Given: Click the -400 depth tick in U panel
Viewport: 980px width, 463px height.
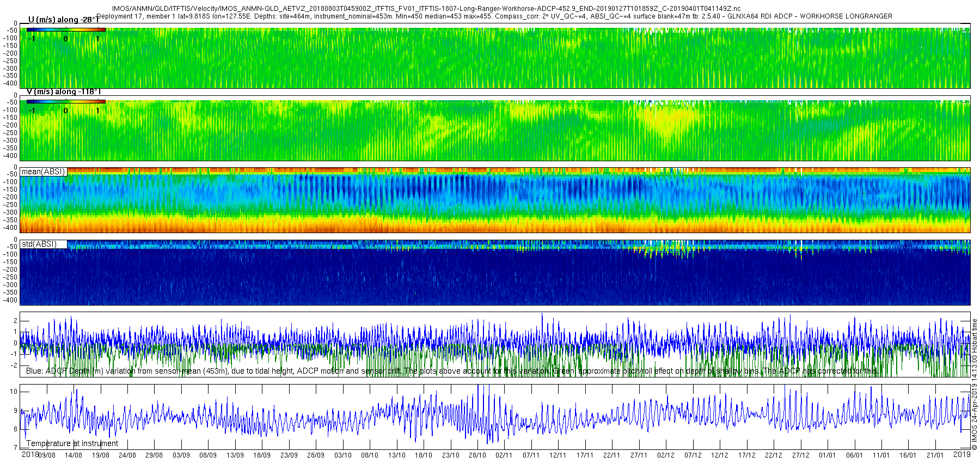Looking at the screenshot, I should 10,83.
